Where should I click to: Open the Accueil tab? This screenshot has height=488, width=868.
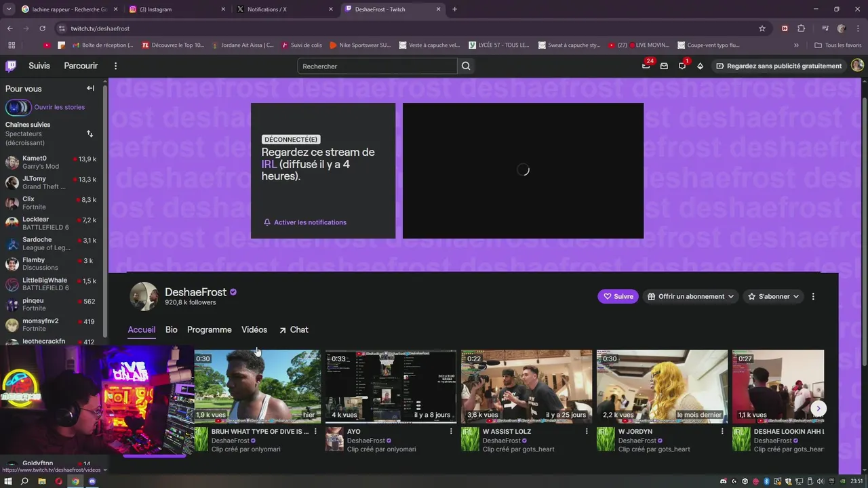point(142,329)
